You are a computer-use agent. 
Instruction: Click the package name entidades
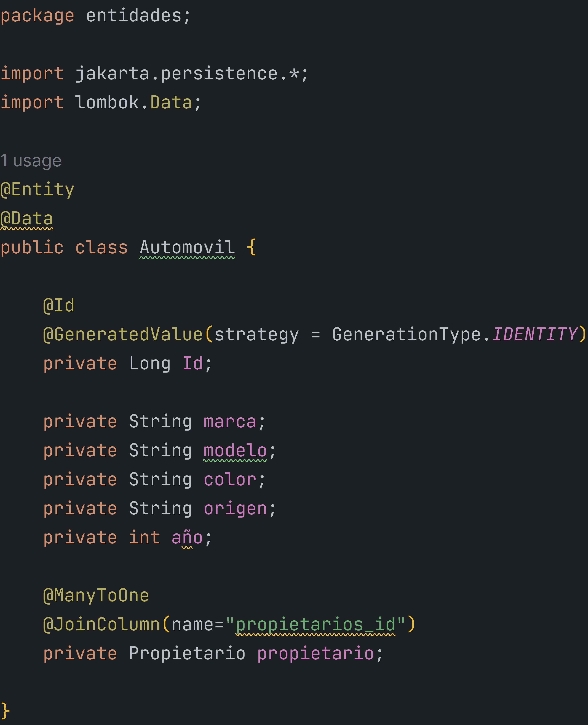tap(134, 16)
